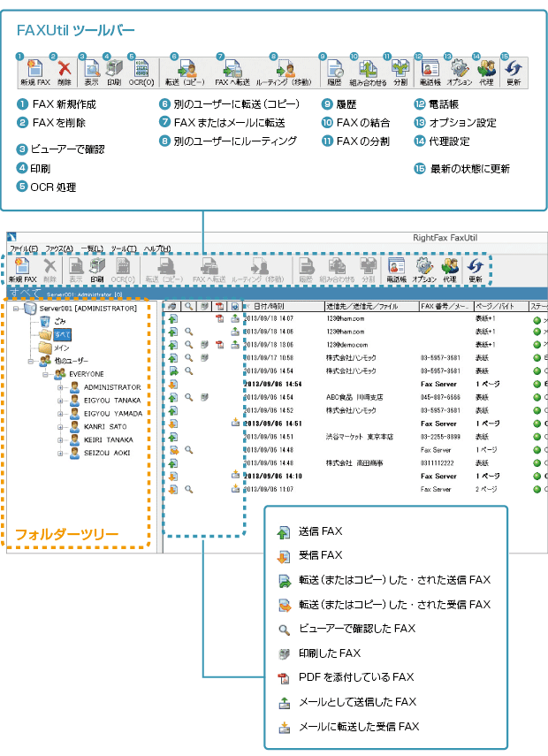Viewport: 548px width, 756px height.
Task: Click magnifier icon in 123@demo.com row
Action: pyautogui.click(x=189, y=345)
